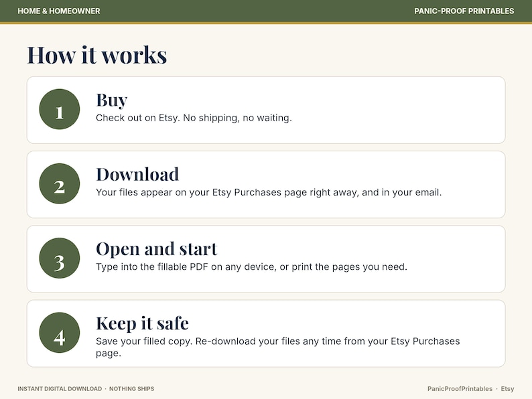Screen dimensions: 532x399
Task: Click 'Etsy' in the footer
Action: pos(507,389)
